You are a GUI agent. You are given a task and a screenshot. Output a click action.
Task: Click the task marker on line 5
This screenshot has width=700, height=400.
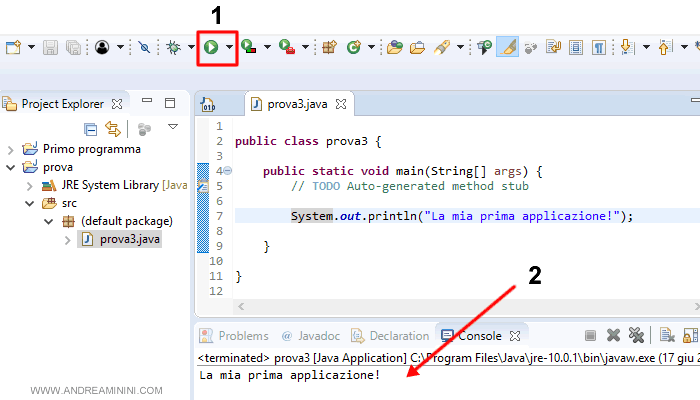[203, 186]
